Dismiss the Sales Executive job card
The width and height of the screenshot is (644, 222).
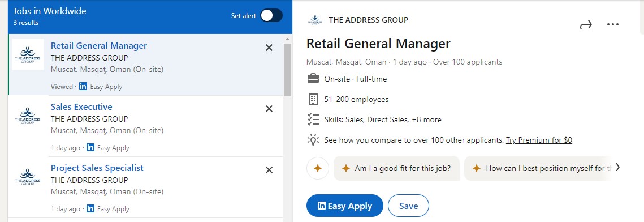coord(269,109)
